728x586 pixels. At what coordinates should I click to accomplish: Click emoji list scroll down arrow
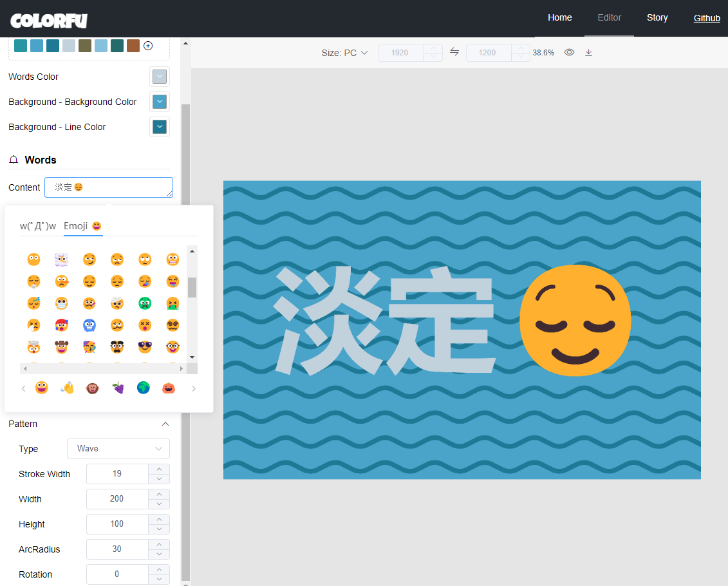pos(192,357)
